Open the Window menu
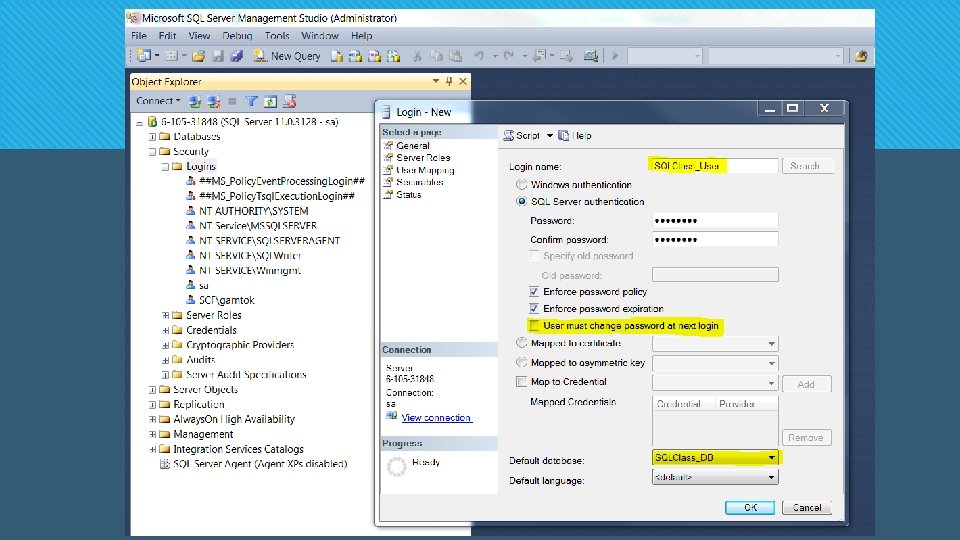 (x=320, y=36)
